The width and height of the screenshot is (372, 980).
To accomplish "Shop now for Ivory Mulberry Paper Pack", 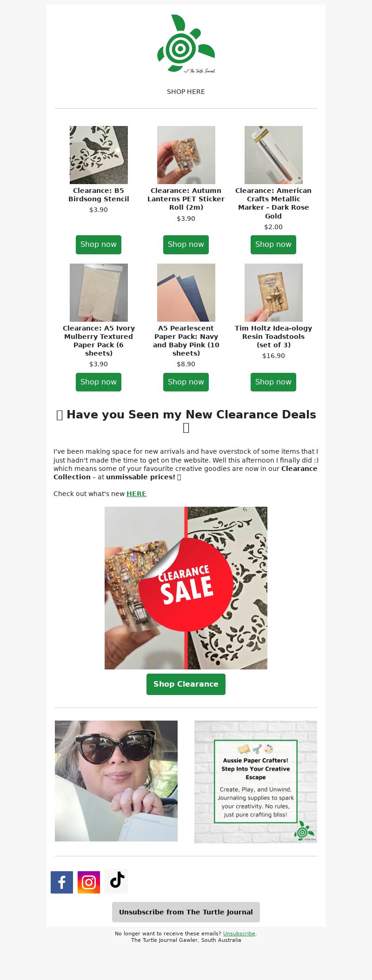I will point(99,382).
